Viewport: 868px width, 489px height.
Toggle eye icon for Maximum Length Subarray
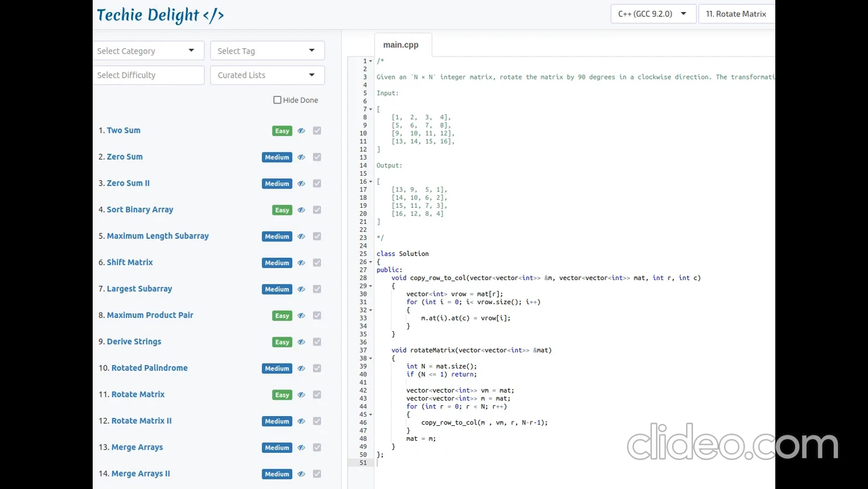coord(301,237)
